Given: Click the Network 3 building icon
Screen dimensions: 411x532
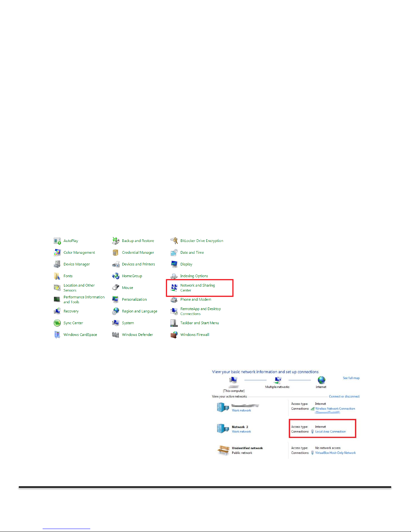Looking at the screenshot, I should [223, 428].
